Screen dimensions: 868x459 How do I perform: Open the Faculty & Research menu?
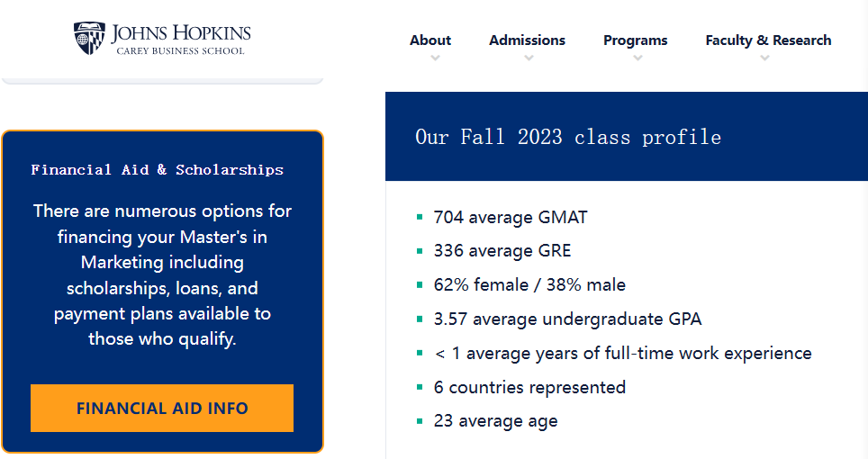[768, 40]
